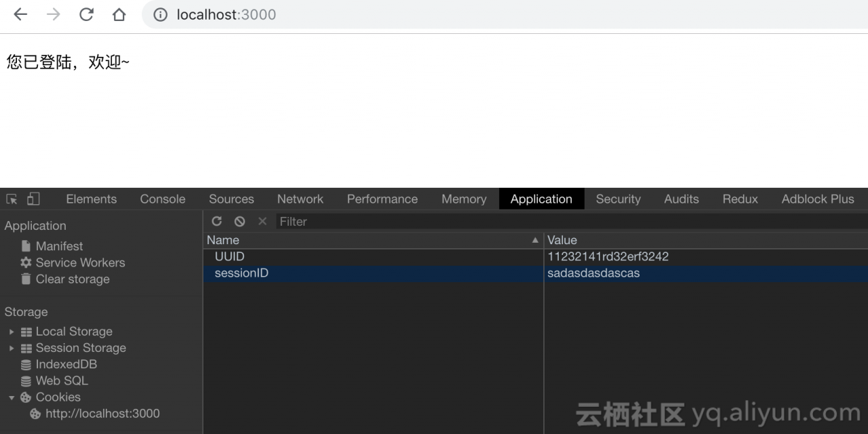The width and height of the screenshot is (868, 434).
Task: Clear all cookies using the block icon
Action: [x=239, y=221]
